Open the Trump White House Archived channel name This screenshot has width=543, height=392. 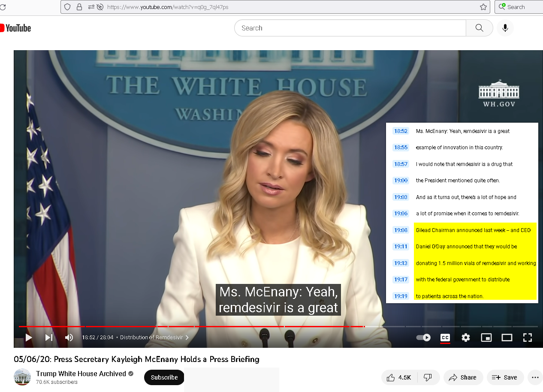click(x=81, y=374)
